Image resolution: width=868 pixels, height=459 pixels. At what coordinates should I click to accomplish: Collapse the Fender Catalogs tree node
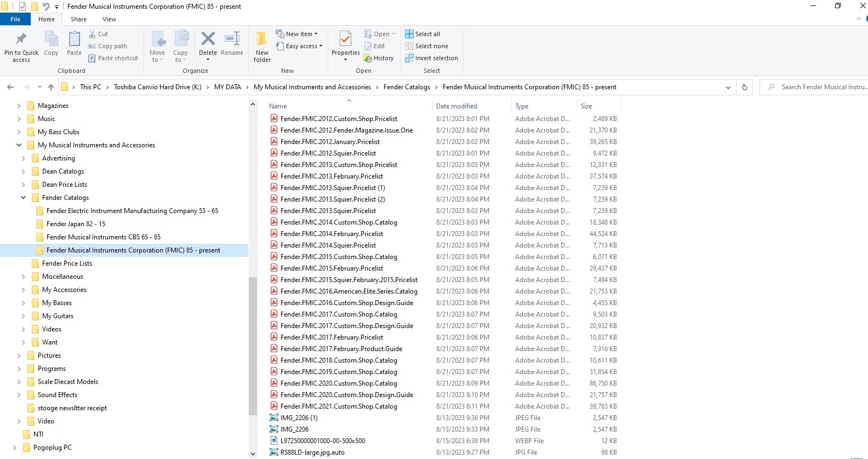(x=23, y=198)
